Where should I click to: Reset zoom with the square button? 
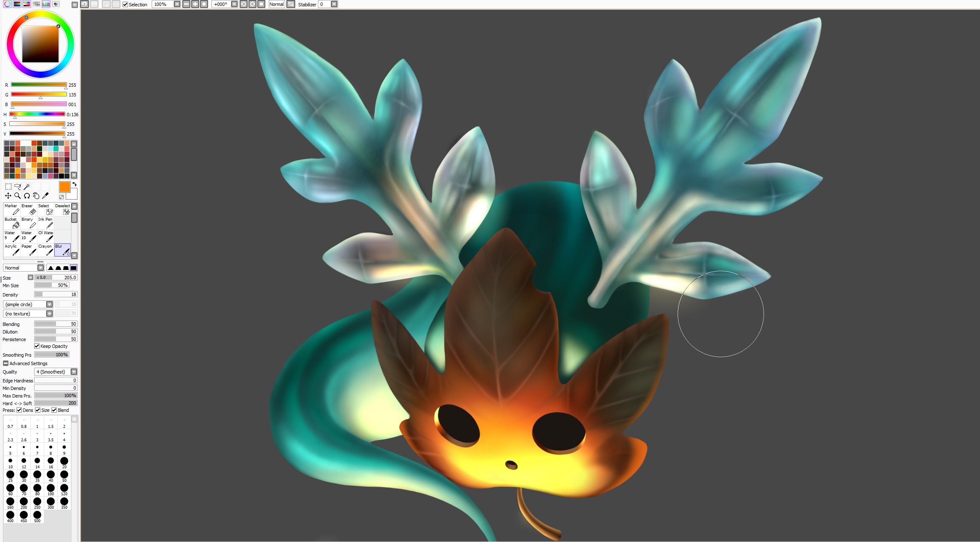tap(204, 4)
